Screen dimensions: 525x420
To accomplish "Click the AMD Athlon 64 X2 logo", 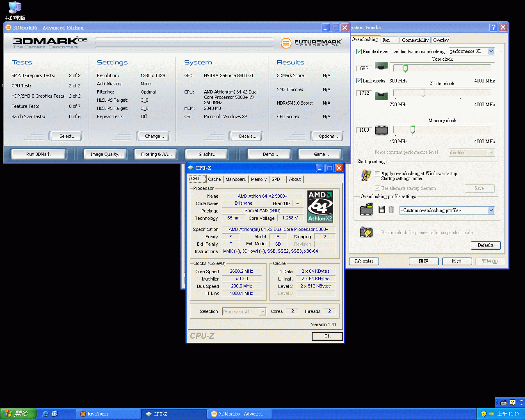I will 320,206.
